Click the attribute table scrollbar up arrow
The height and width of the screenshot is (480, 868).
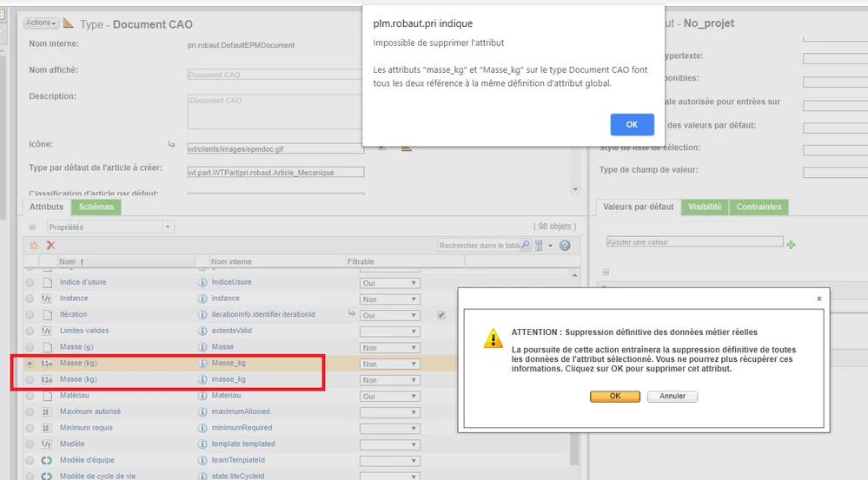[574, 275]
